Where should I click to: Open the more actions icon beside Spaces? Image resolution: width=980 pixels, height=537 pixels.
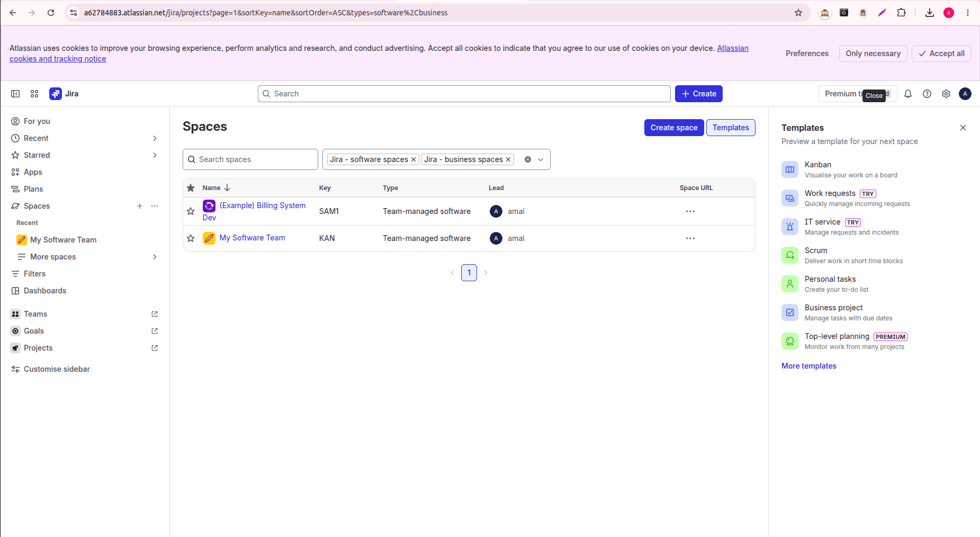155,206
